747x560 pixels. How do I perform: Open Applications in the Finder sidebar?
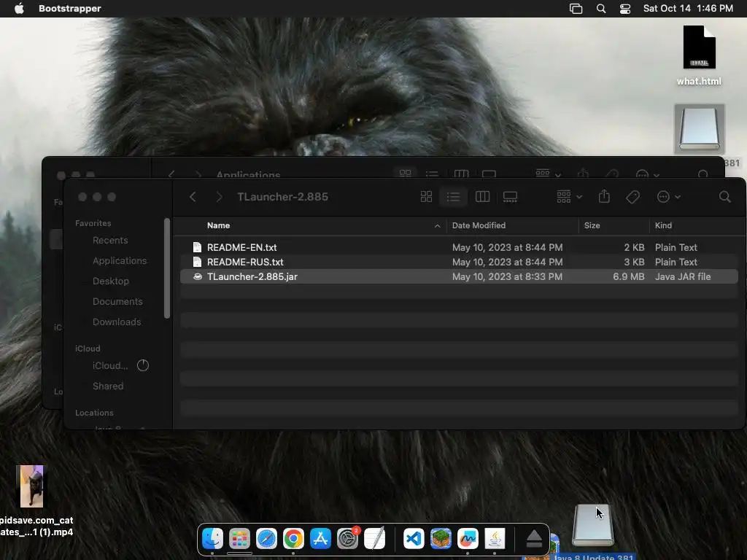point(120,261)
